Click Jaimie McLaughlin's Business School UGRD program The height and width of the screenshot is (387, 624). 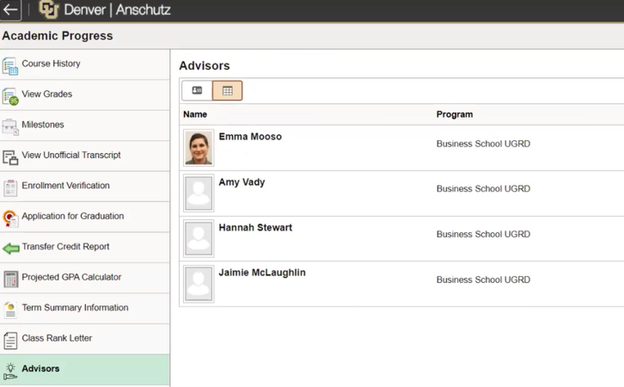tap(483, 280)
